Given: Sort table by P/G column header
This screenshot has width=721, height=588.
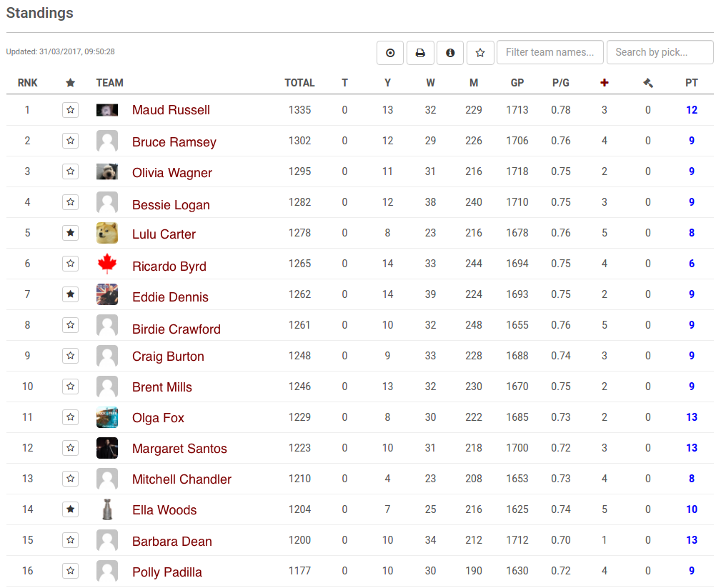Looking at the screenshot, I should [x=561, y=83].
